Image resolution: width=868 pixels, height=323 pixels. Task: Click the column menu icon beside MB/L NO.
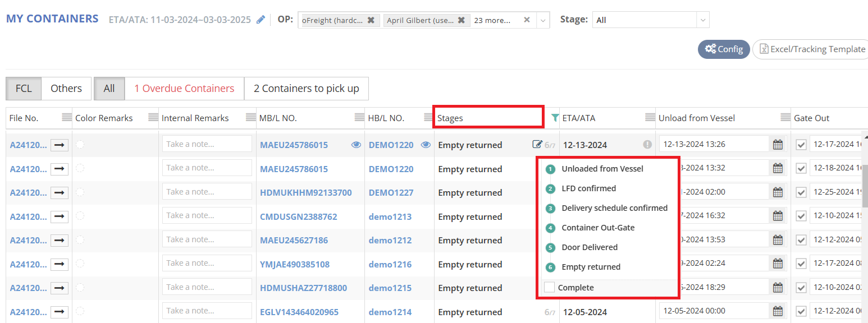[x=359, y=118]
